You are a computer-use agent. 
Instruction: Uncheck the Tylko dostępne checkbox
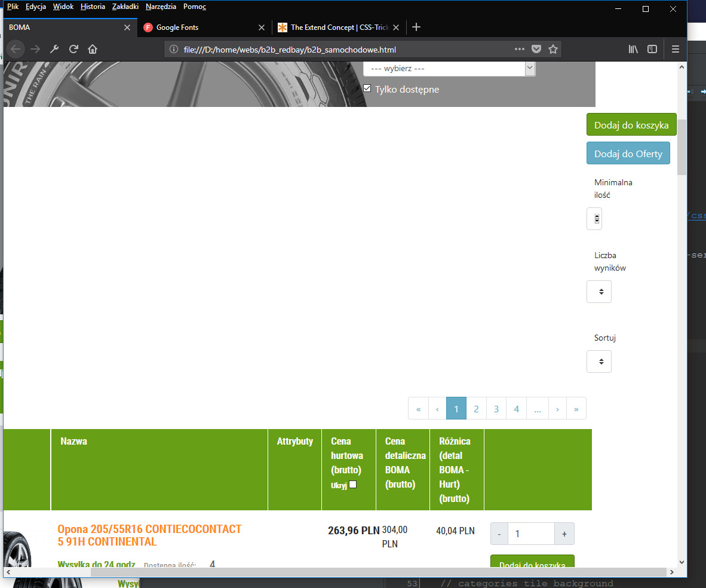pyautogui.click(x=367, y=89)
